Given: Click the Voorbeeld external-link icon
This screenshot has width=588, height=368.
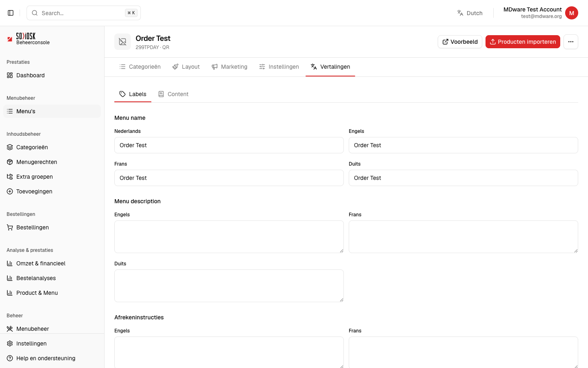Looking at the screenshot, I should (x=445, y=42).
